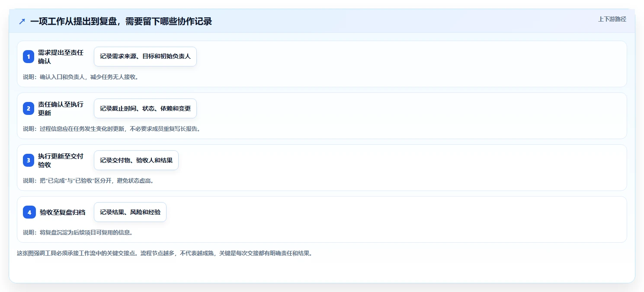
Task: Select the 验收至复盘归档 step title
Action: pos(63,212)
